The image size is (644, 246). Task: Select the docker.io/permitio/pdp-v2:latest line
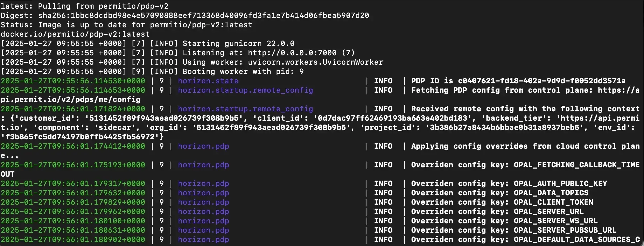tap(75, 34)
